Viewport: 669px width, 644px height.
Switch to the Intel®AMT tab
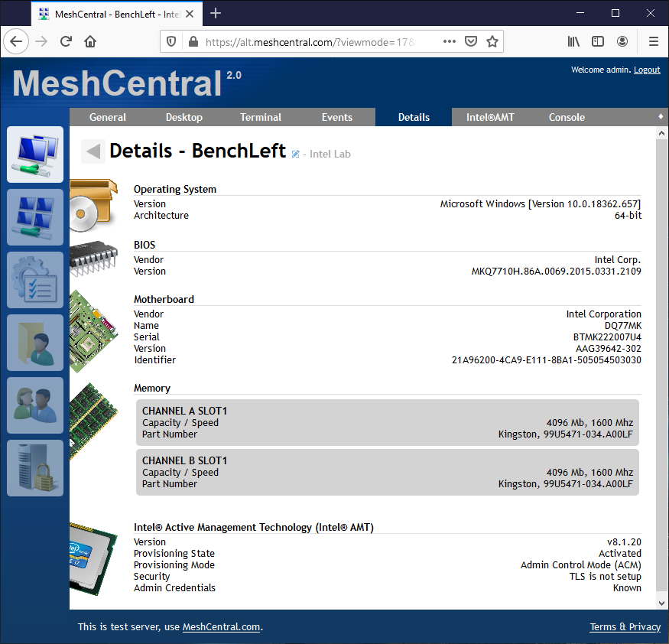point(490,117)
